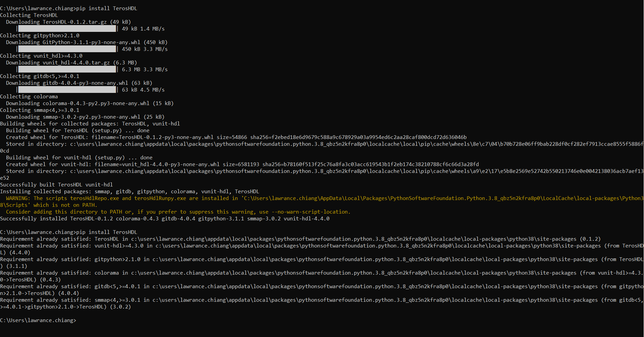Screen dimensions: 644x337
Task: Click the 'n>2.1.0->TerosHDL) (4.0.4)' wrapped line
Action: tap(40, 293)
